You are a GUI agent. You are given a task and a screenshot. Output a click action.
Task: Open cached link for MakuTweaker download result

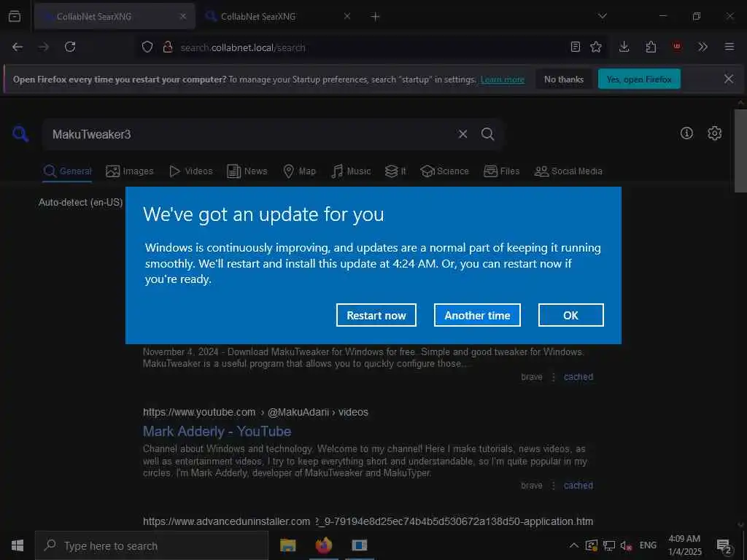(578, 377)
